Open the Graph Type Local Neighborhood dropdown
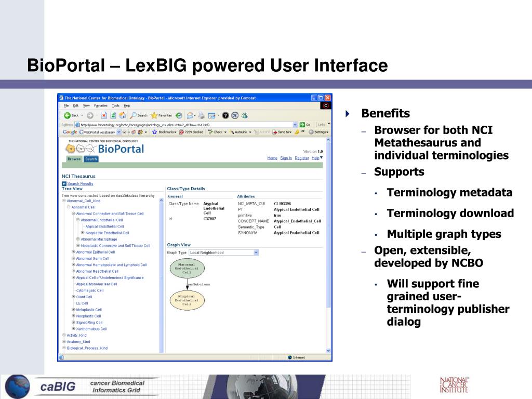 click(256, 252)
